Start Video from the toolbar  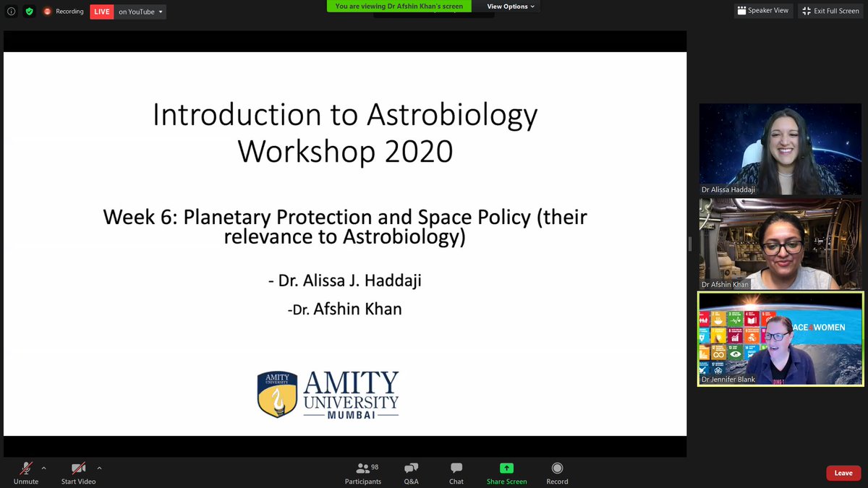pos(78,474)
